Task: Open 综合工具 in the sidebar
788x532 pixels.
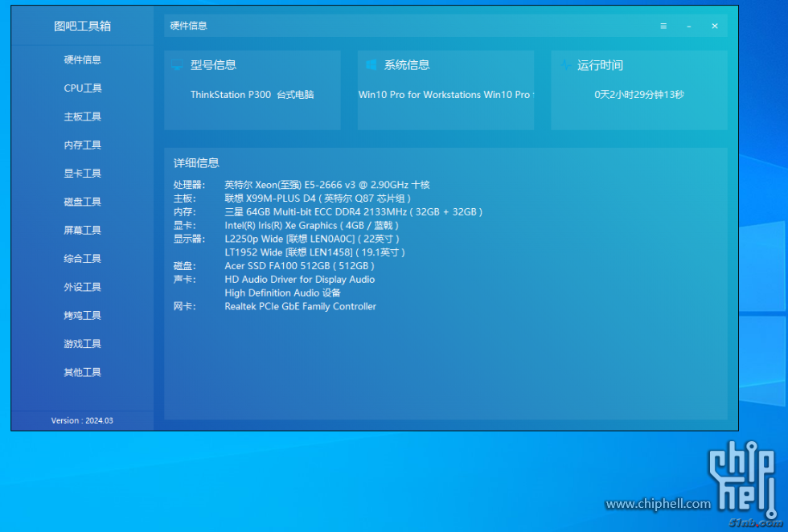Action: tap(82, 258)
